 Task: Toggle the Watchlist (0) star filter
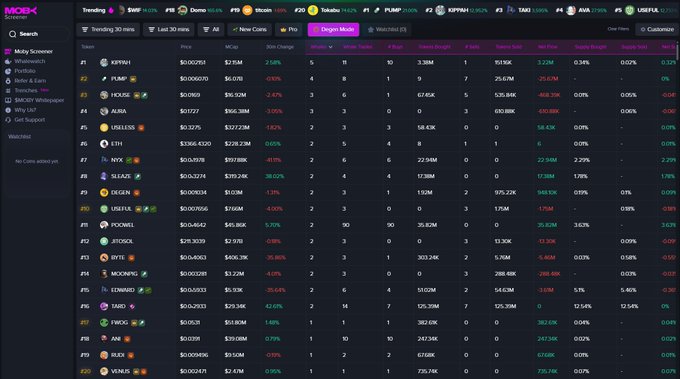click(x=387, y=29)
